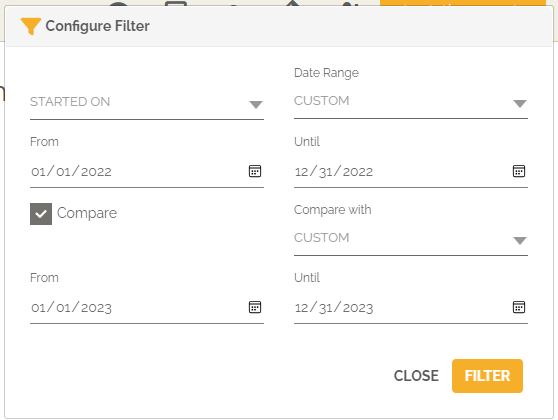This screenshot has height=420, width=558.
Task: Focus the comparison From field 01/01/2023
Action: click(x=147, y=308)
